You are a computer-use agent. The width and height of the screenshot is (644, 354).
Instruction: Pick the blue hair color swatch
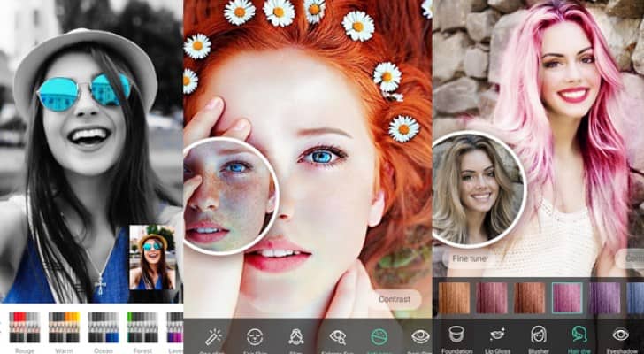pos(636,298)
